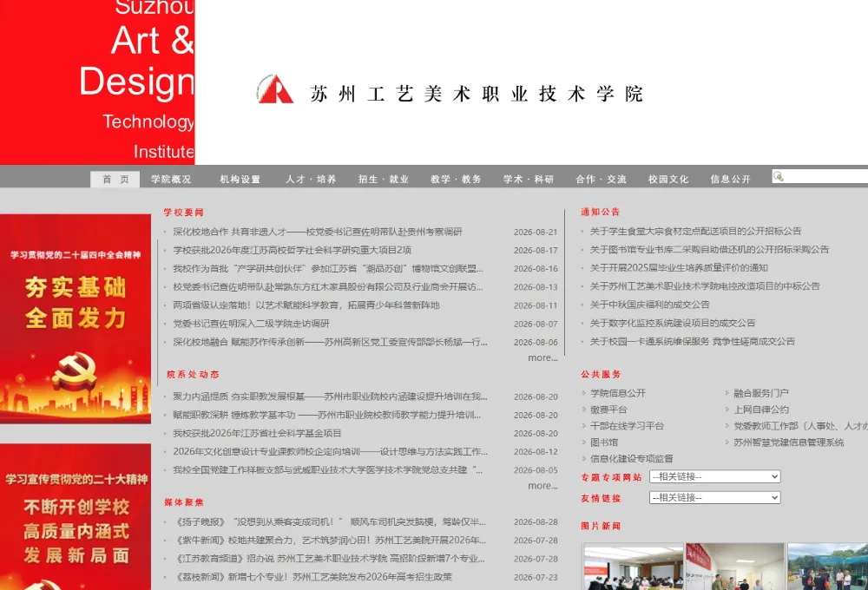Open the 教学·教务 menu
Image resolution: width=868 pixels, height=590 pixels.
click(x=457, y=179)
